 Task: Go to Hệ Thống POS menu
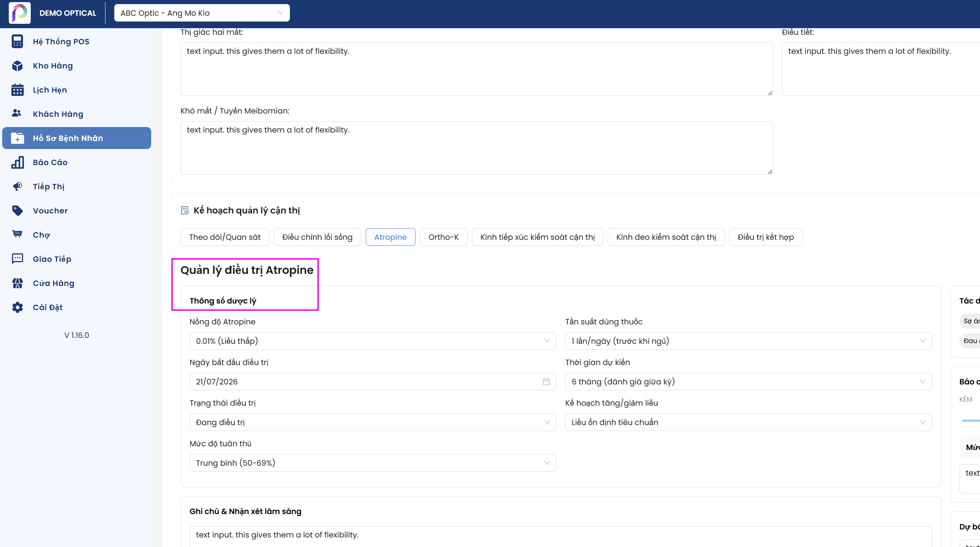pyautogui.click(x=77, y=41)
